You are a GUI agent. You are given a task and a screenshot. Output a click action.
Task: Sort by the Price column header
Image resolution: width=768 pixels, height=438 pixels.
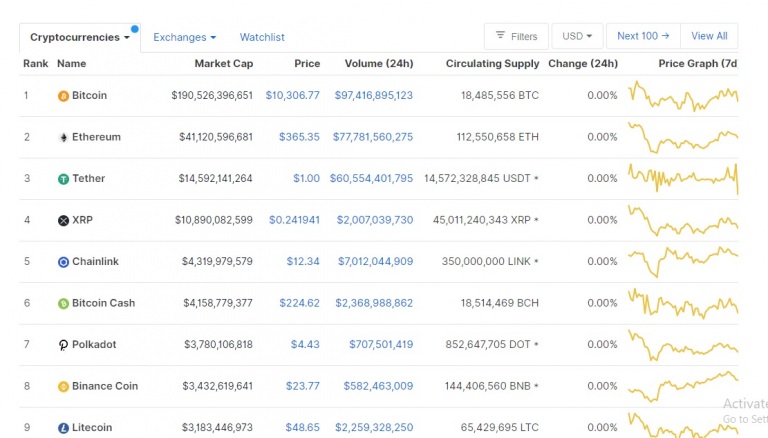[x=307, y=64]
